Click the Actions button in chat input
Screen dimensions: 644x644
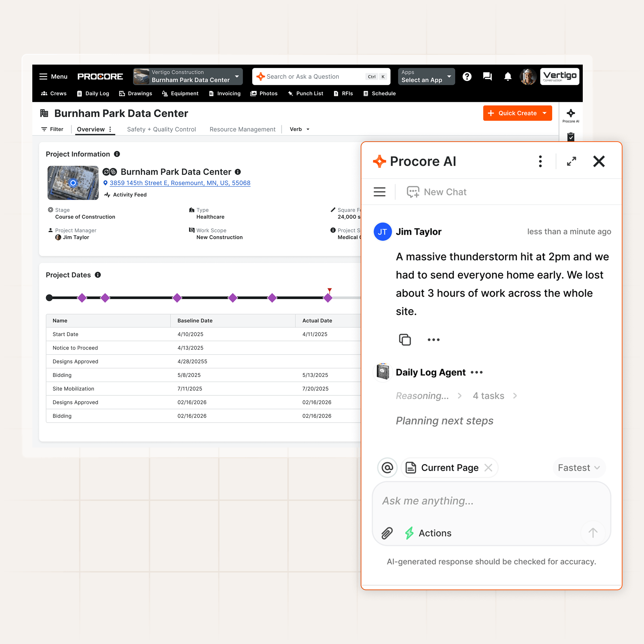pos(428,533)
